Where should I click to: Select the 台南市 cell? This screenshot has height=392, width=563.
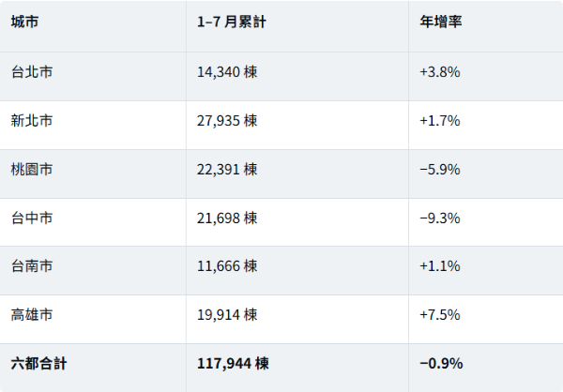coord(32,266)
